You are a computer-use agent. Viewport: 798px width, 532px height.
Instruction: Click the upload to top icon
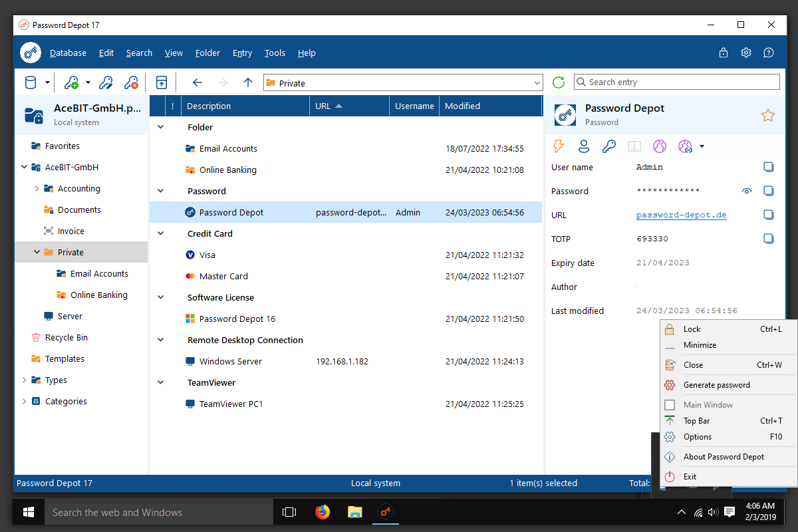pyautogui.click(x=162, y=83)
